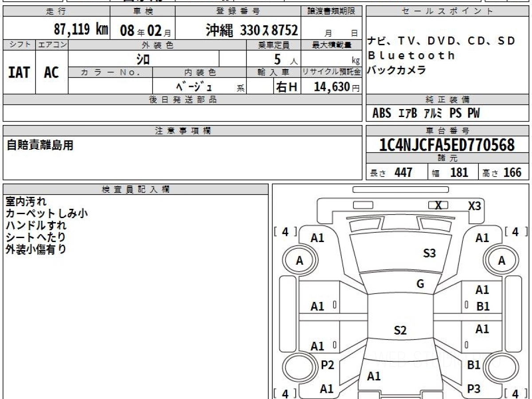Screen dimensions: 532x399
Task: Select the inspection date 08年02月
Action: [145, 31]
